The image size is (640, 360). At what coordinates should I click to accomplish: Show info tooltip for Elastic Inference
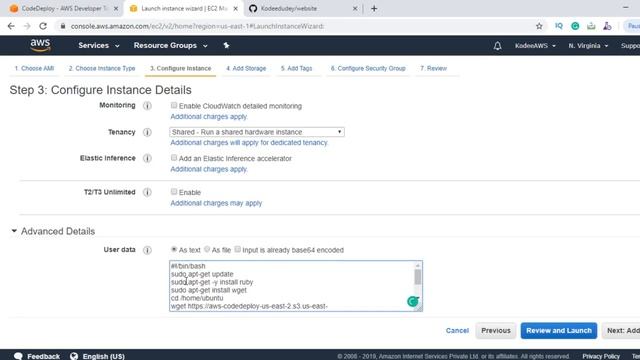pyautogui.click(x=147, y=158)
